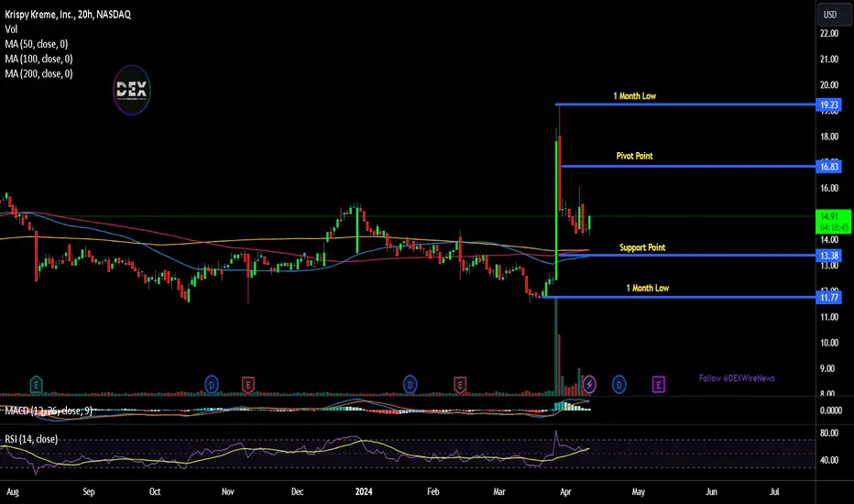The height and width of the screenshot is (504, 854).
Task: Click the red earnings marker in mid February
Action: (460, 385)
